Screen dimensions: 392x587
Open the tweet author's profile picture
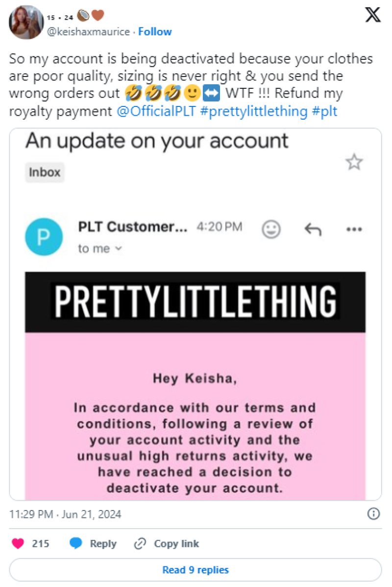[26, 23]
